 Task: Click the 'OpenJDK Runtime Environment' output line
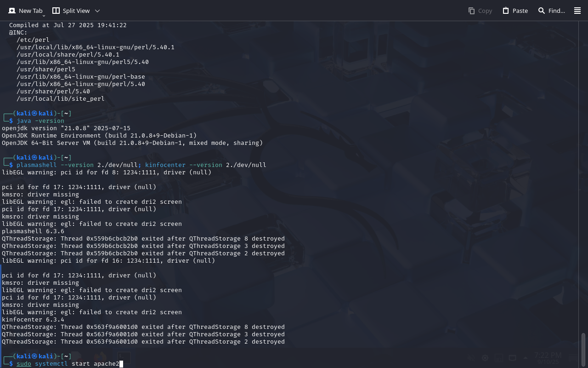point(99,136)
